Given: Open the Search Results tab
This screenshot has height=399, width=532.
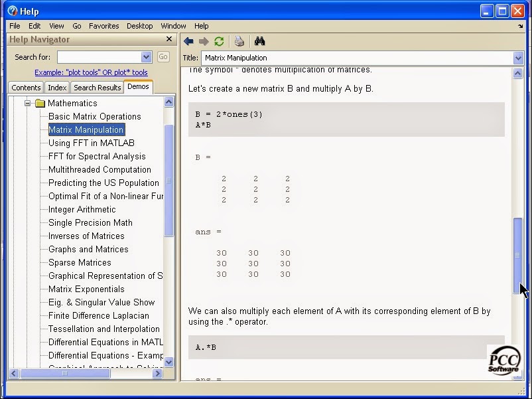Looking at the screenshot, I should [98, 87].
